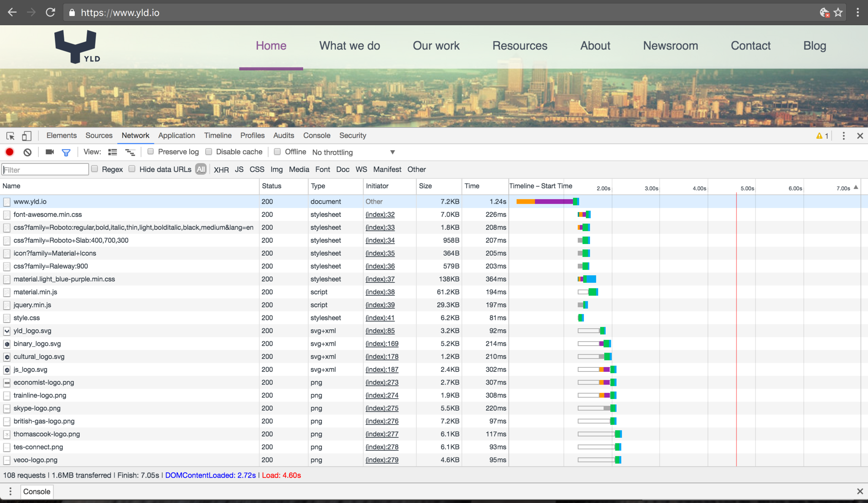The image size is (868, 503).
Task: Click into the Filter text field
Action: [x=45, y=170]
